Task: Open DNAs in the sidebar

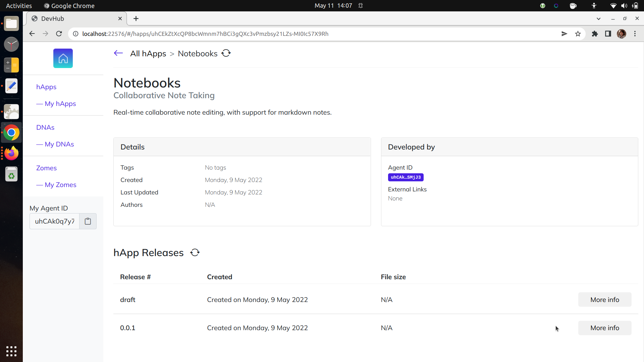Action: pos(45,127)
